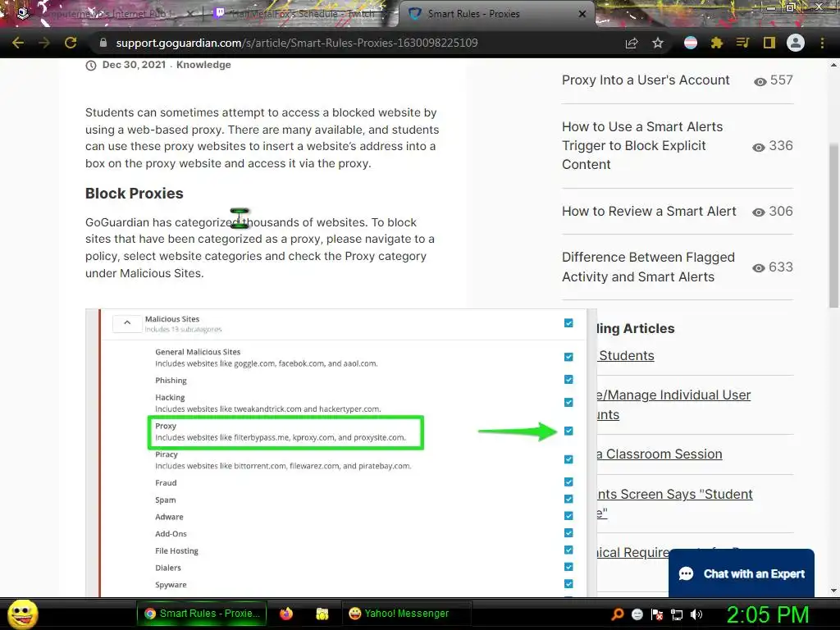Screen dimensions: 840x630
Task: Open the smiley face start button
Action: tap(22, 614)
